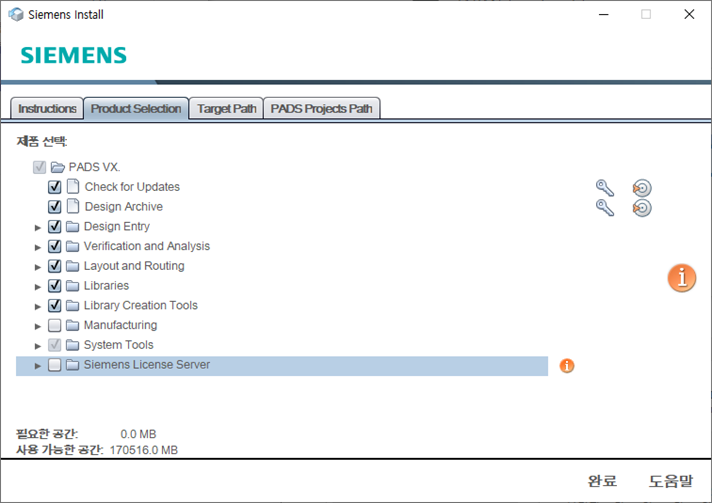Viewport: 712px width, 503px height.
Task: Click the Siemens Install title bar icon
Action: (x=16, y=15)
